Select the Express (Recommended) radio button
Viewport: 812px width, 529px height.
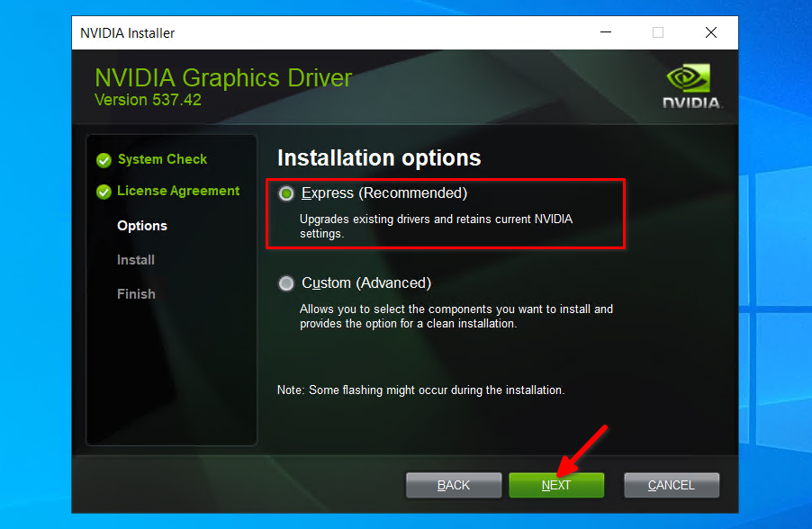[x=286, y=193]
